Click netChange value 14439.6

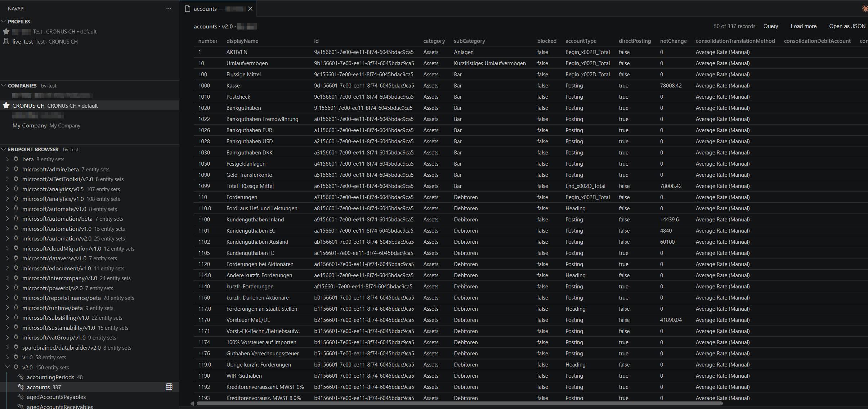point(669,219)
